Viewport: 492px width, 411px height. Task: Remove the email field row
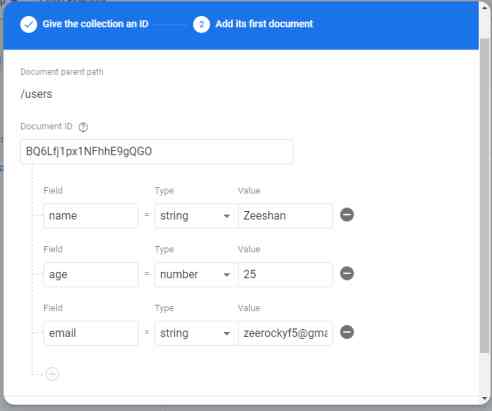point(347,332)
